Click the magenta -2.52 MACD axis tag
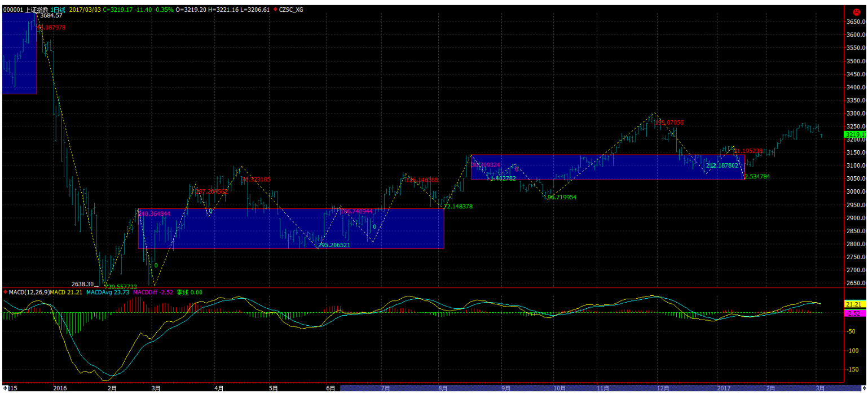This screenshot has width=868, height=393. pyautogui.click(x=854, y=313)
